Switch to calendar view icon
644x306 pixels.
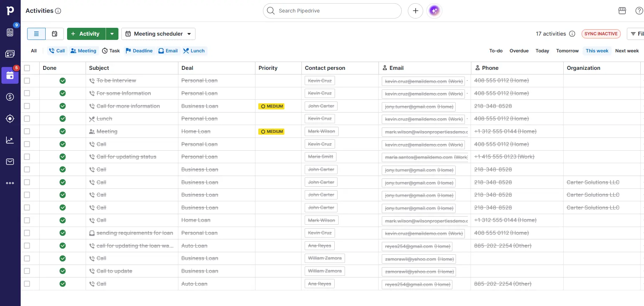click(x=55, y=34)
